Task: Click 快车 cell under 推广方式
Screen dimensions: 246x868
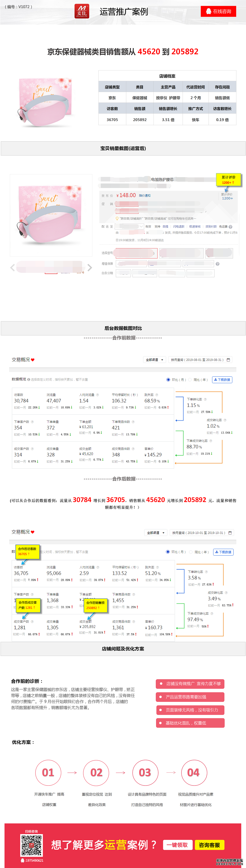Action: (196, 120)
